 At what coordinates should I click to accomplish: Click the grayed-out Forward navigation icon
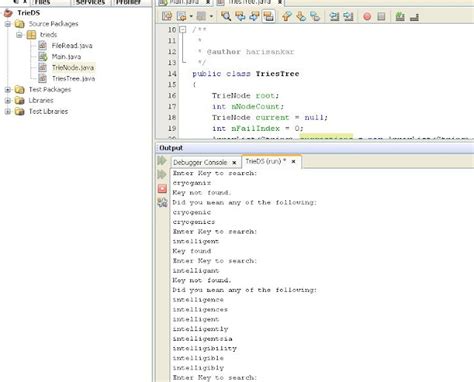[201, 16]
